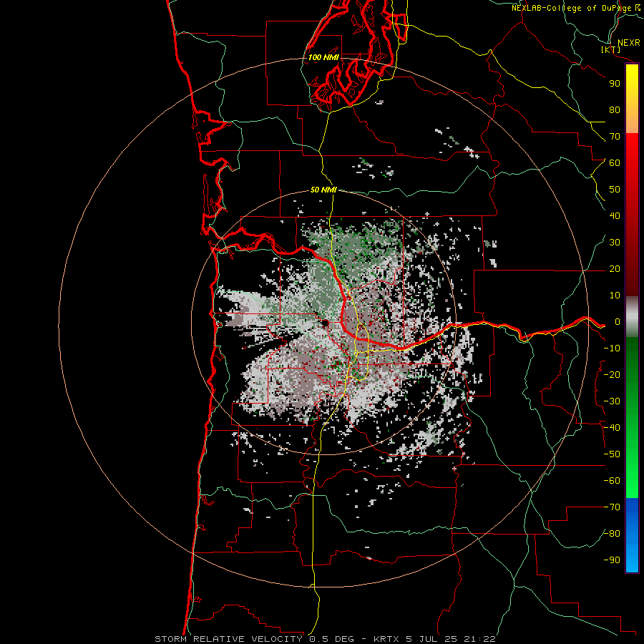Select the -40 value on the velocity scale

coord(612,428)
